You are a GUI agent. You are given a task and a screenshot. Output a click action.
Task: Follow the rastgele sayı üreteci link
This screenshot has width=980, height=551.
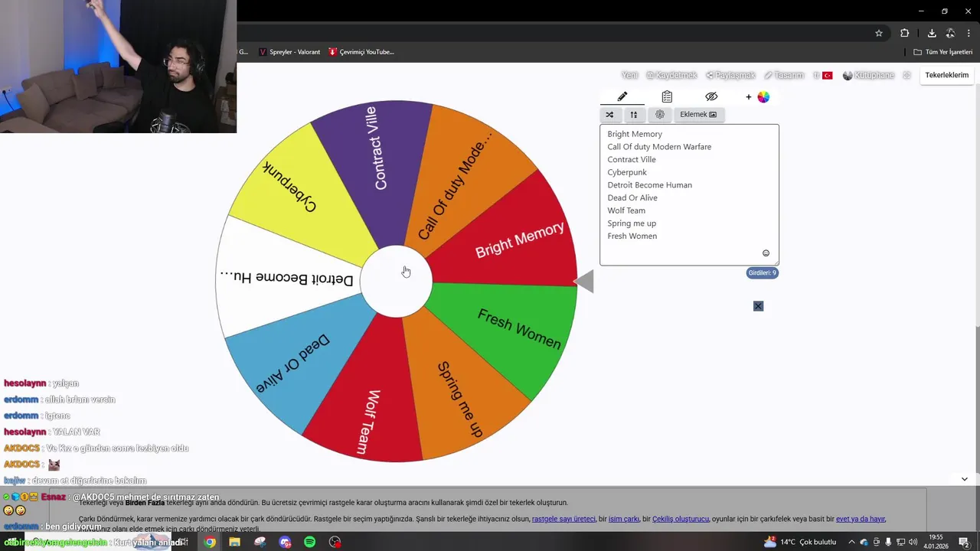563,519
